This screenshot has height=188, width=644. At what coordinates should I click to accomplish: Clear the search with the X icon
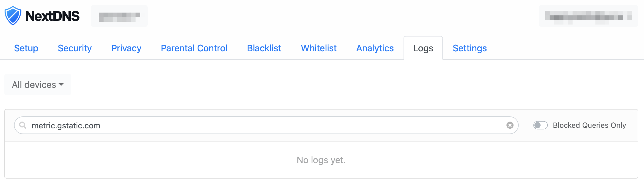[510, 125]
